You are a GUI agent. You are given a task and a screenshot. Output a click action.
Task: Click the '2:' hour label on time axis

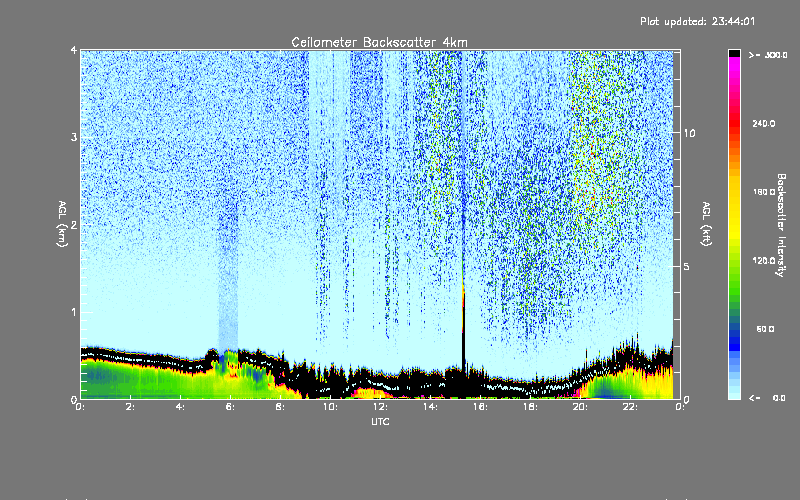coord(131,407)
